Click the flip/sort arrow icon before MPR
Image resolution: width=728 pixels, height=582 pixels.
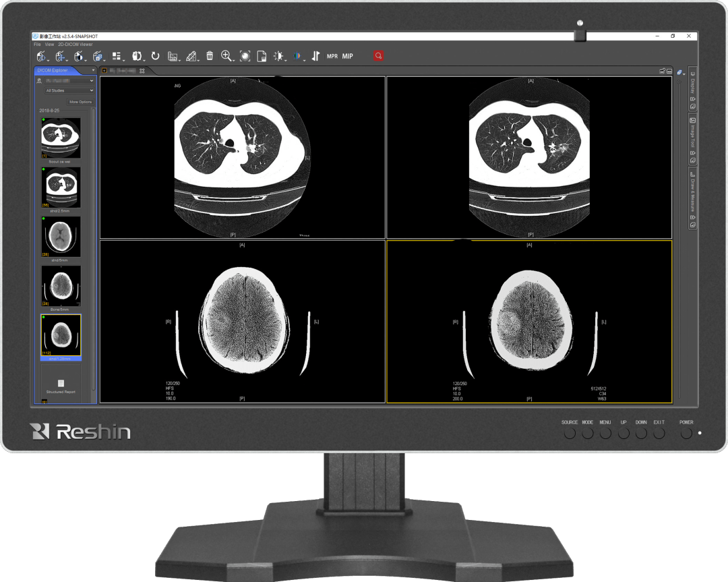coord(315,57)
